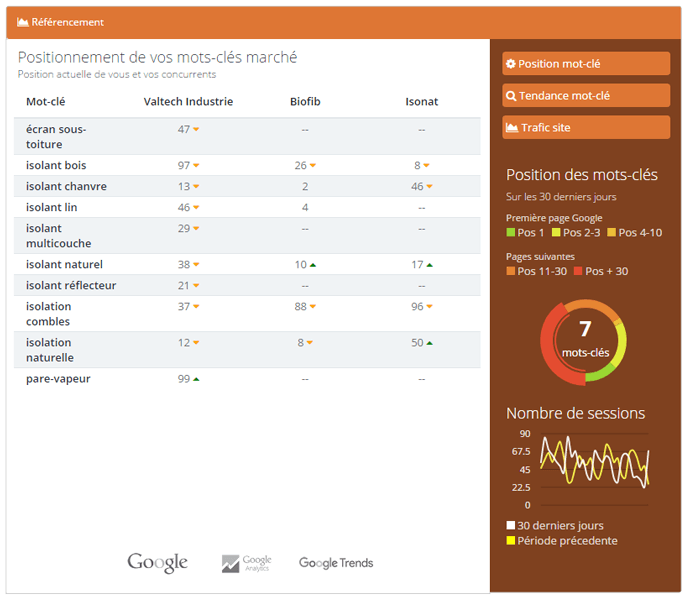Click the green up arrow beside Isonat 50

tap(429, 343)
